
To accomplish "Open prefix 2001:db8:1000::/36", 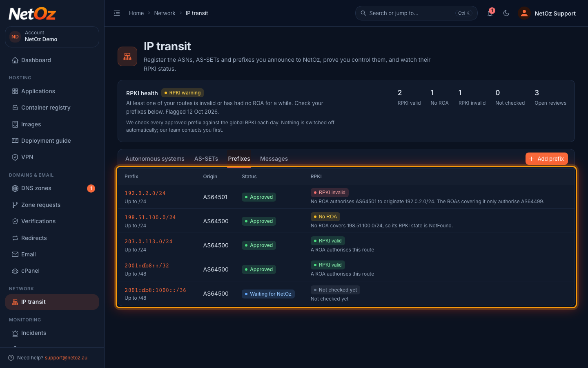I will (155, 290).
